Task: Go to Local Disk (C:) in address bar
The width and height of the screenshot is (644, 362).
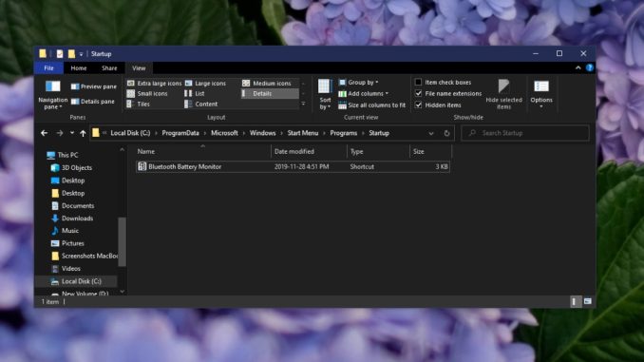Action: [130, 133]
